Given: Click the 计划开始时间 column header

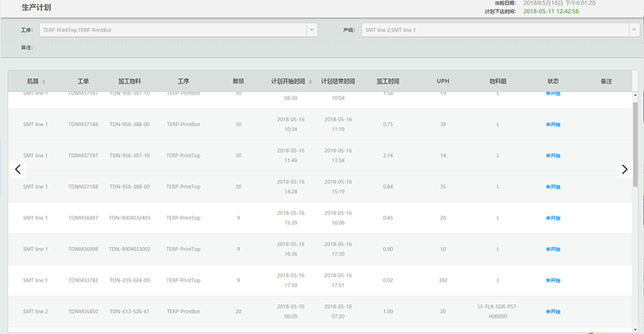Looking at the screenshot, I should click(x=288, y=81).
